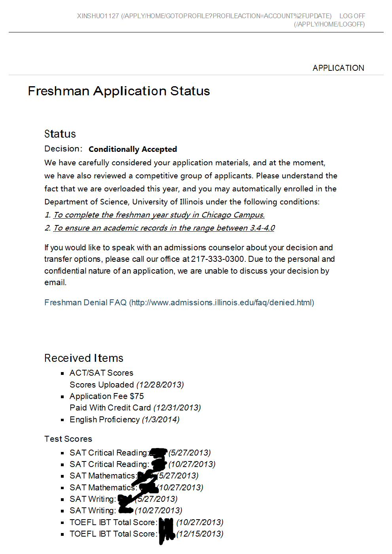Image resolution: width=392 pixels, height=554 pixels.
Task: Click the LOG OFF link
Action: [352, 16]
